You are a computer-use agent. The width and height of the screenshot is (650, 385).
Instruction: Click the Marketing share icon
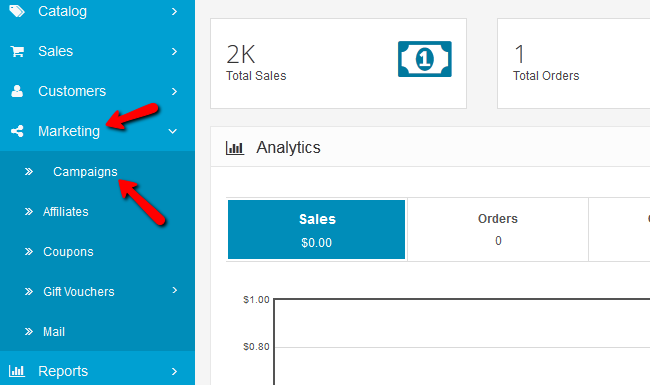coord(17,131)
